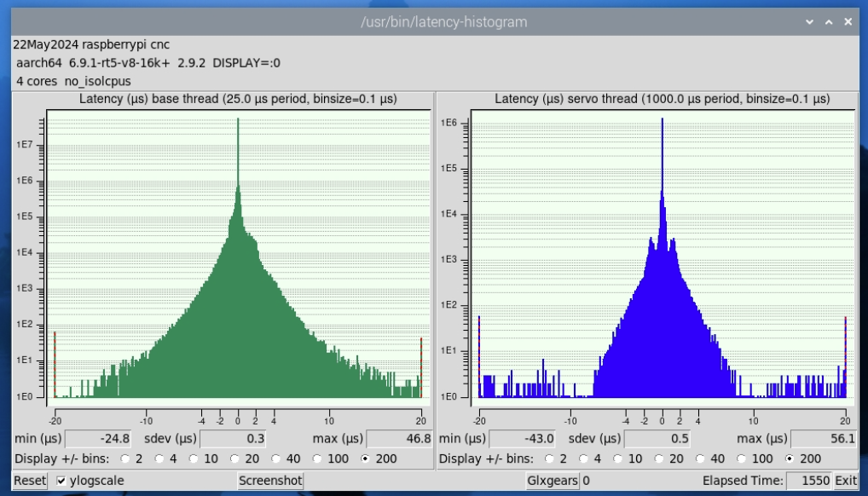The height and width of the screenshot is (496, 868).
Task: Click base thread sdev value 0.3
Action: 233,439
